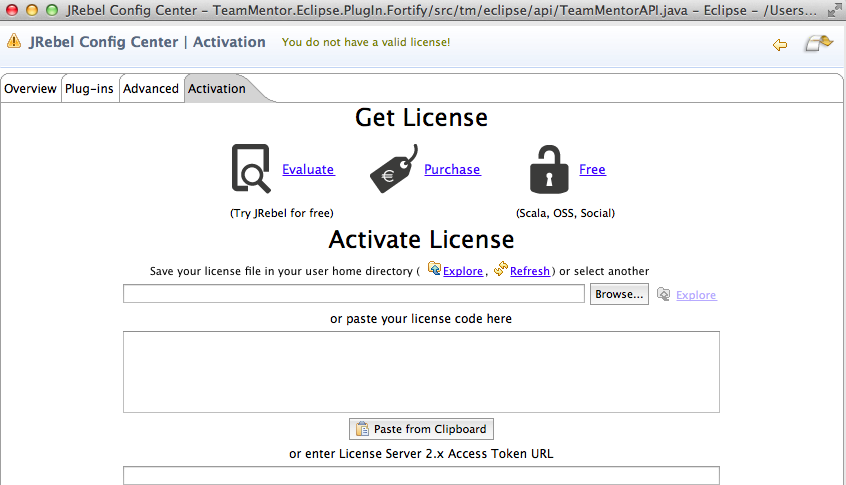Click the yellow back arrow icon

(x=780, y=44)
